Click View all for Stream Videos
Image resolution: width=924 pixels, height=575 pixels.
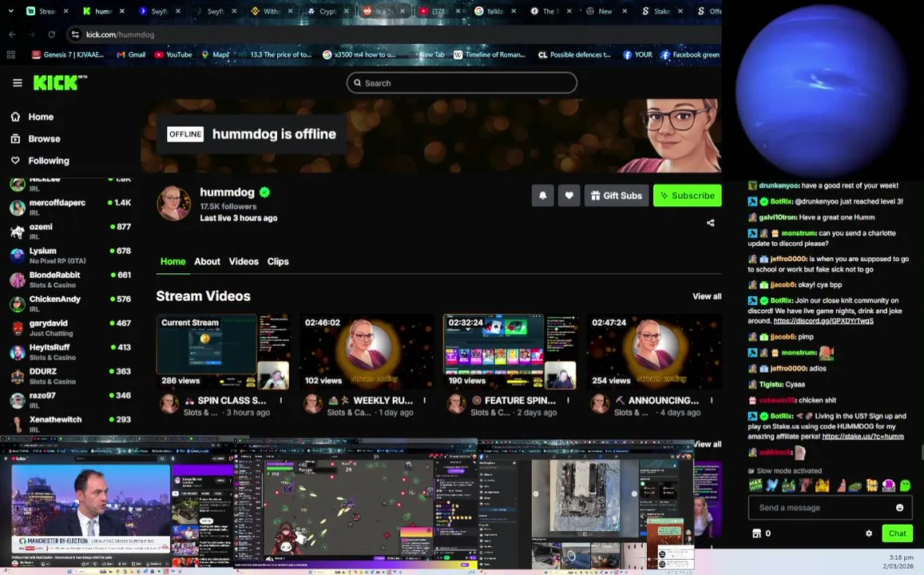pyautogui.click(x=707, y=296)
